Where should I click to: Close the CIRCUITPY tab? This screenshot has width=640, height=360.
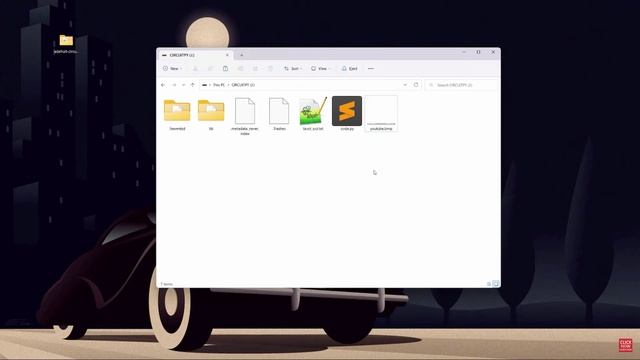click(x=227, y=55)
